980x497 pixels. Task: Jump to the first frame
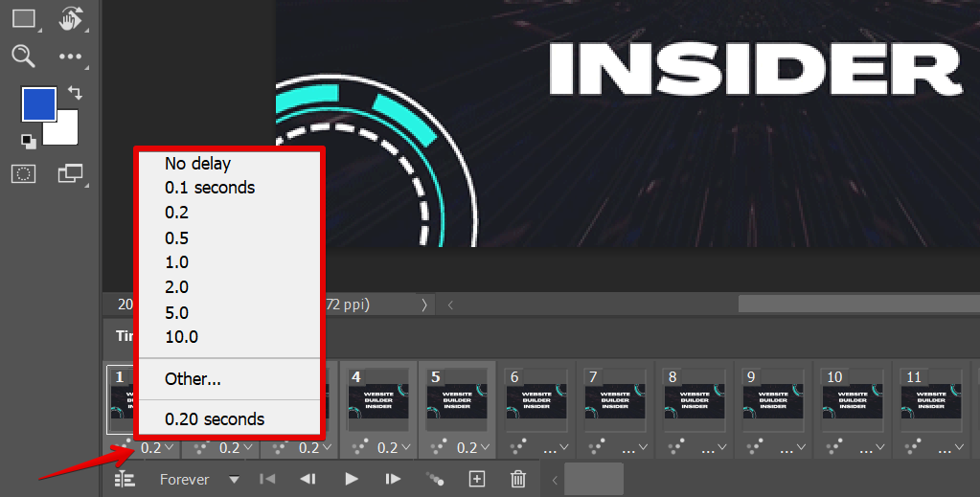[x=268, y=479]
